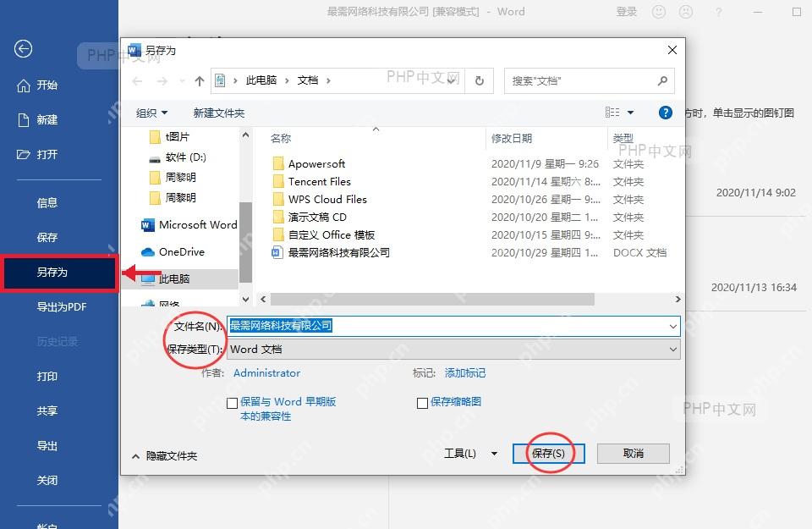Open the 工具(L) dropdown
Screen dimensions: 812x529
coord(470,454)
